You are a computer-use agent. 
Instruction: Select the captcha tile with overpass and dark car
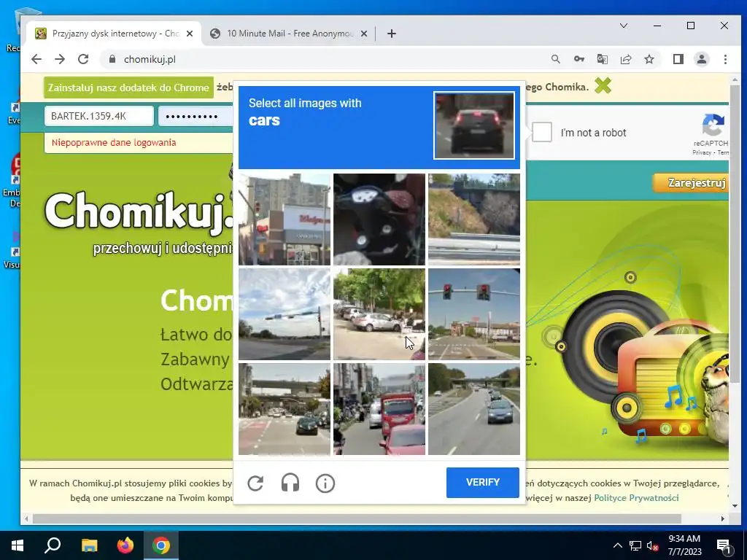(285, 408)
